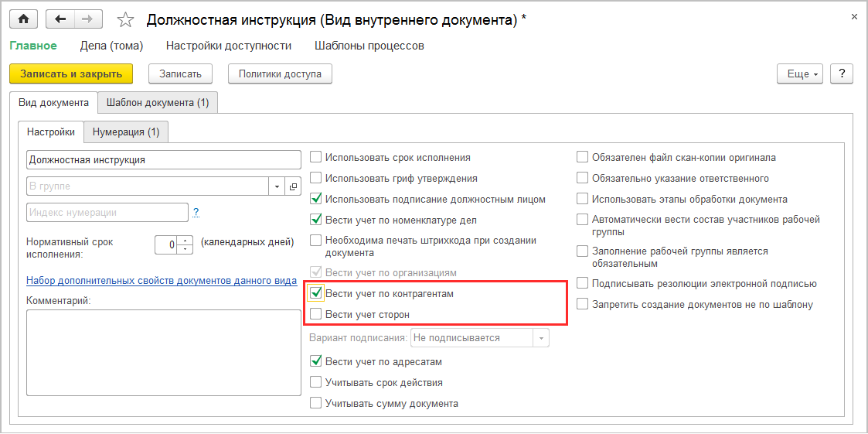The height and width of the screenshot is (434, 868).
Task: Go forward with the right arrow
Action: pos(87,19)
